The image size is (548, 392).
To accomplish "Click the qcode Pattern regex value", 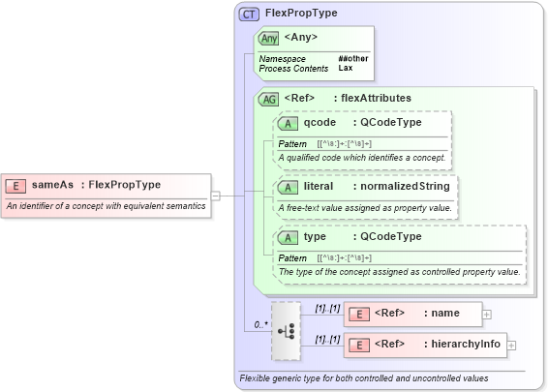I will pos(345,143).
